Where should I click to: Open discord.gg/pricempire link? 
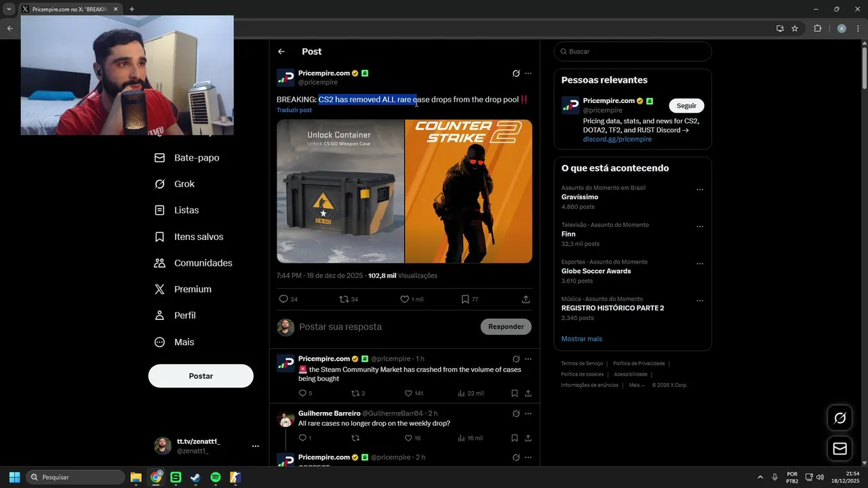617,139
